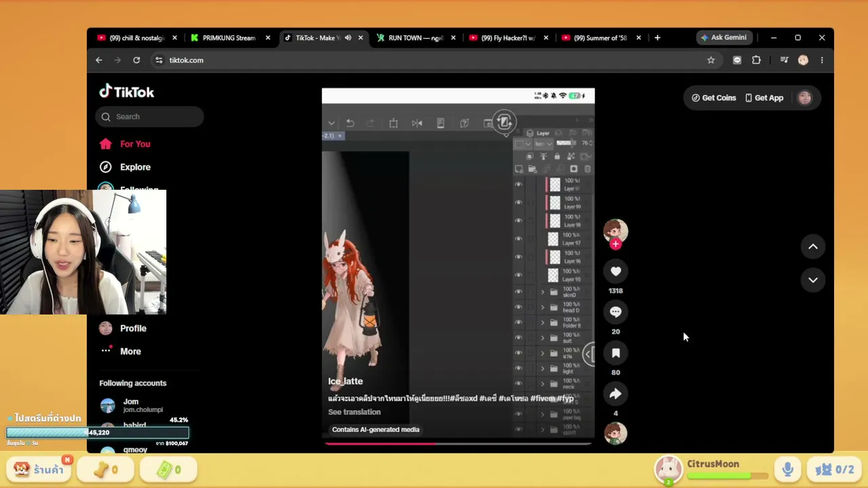Image resolution: width=868 pixels, height=488 pixels.
Task: Click the flip horizontal icon in the video
Action: point(417,123)
